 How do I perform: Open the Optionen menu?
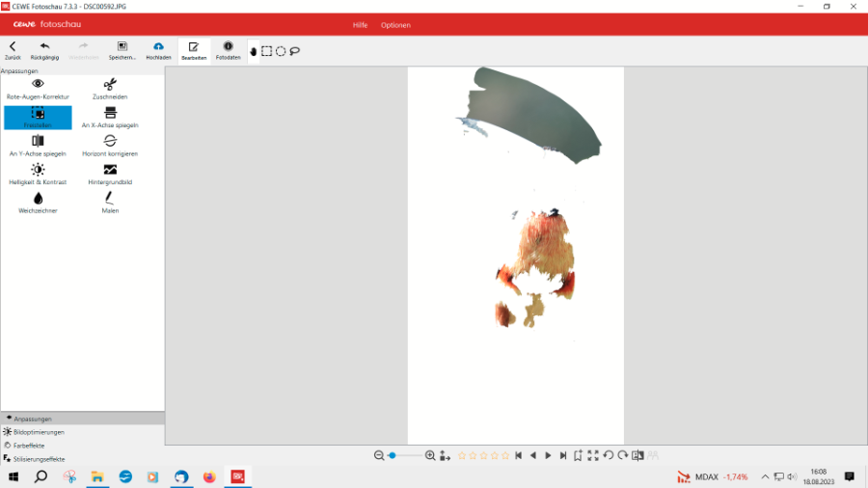click(395, 25)
